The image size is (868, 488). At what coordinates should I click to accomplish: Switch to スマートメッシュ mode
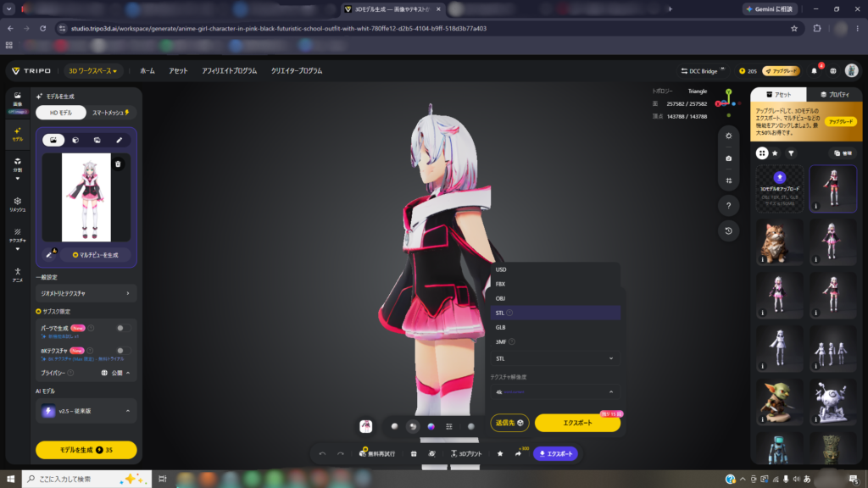pos(111,113)
